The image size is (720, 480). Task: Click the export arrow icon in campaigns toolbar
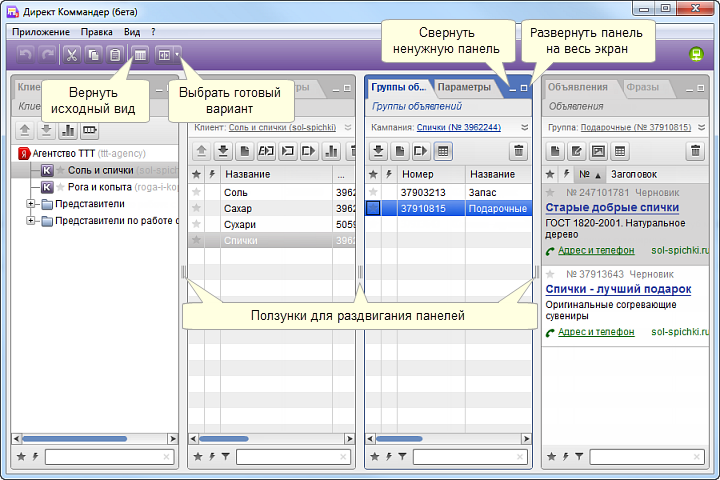pyautogui.click(x=309, y=151)
